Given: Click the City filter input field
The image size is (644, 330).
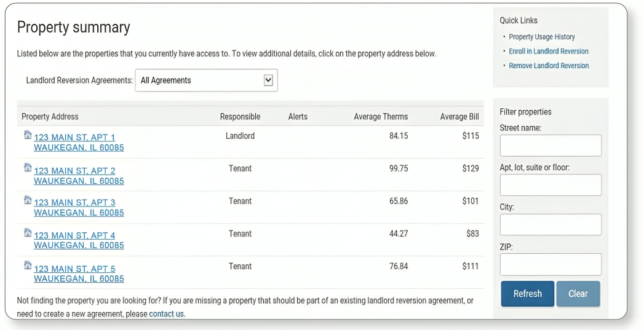Looking at the screenshot, I should (551, 225).
